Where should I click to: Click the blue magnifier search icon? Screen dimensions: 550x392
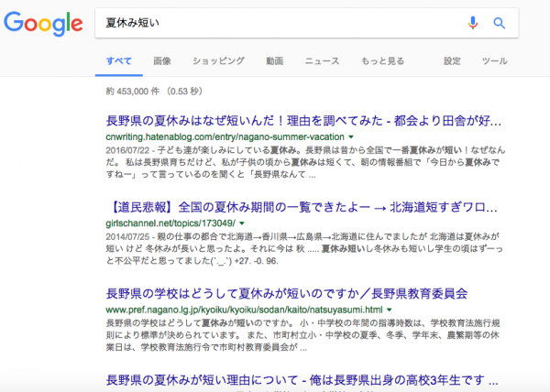[500, 23]
